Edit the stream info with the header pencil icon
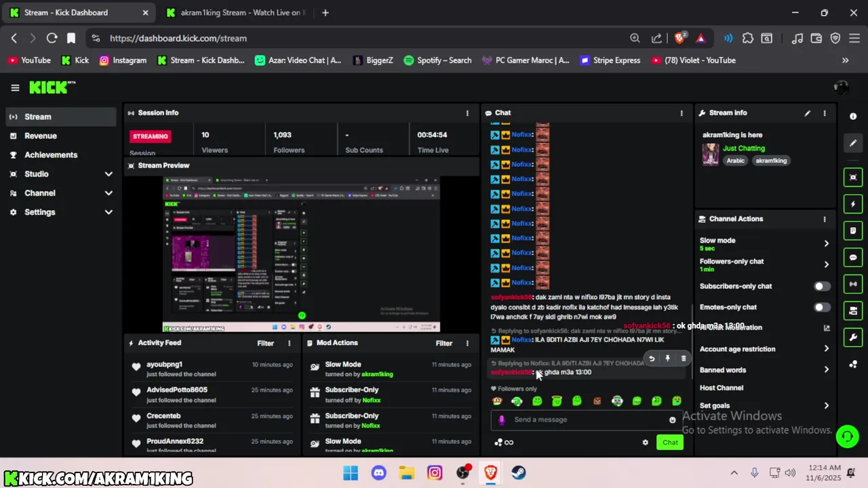This screenshot has width=868, height=488. pyautogui.click(x=807, y=113)
